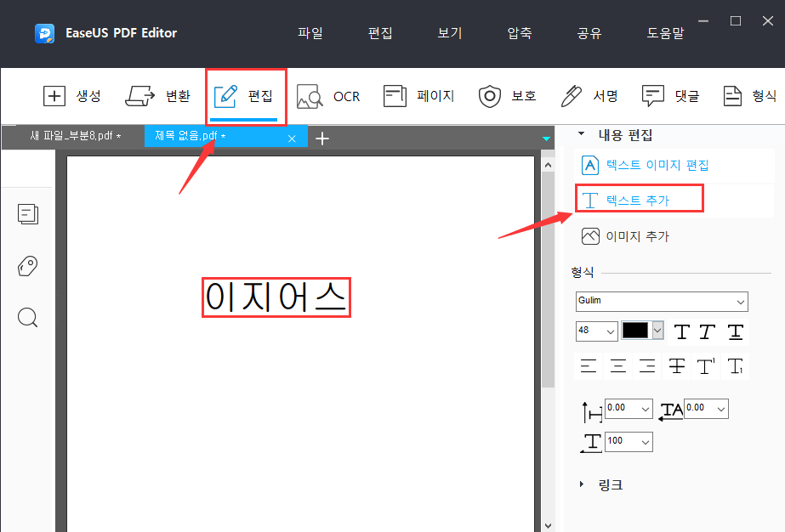Toggle underline formatting
This screenshot has width=785, height=532.
coord(734,331)
